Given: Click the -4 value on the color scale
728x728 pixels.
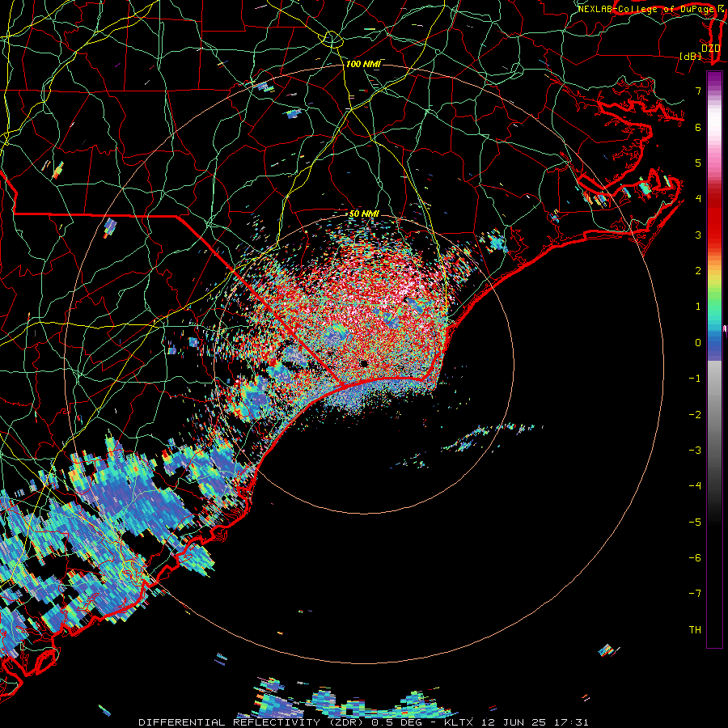Looking at the screenshot, I should [x=695, y=485].
